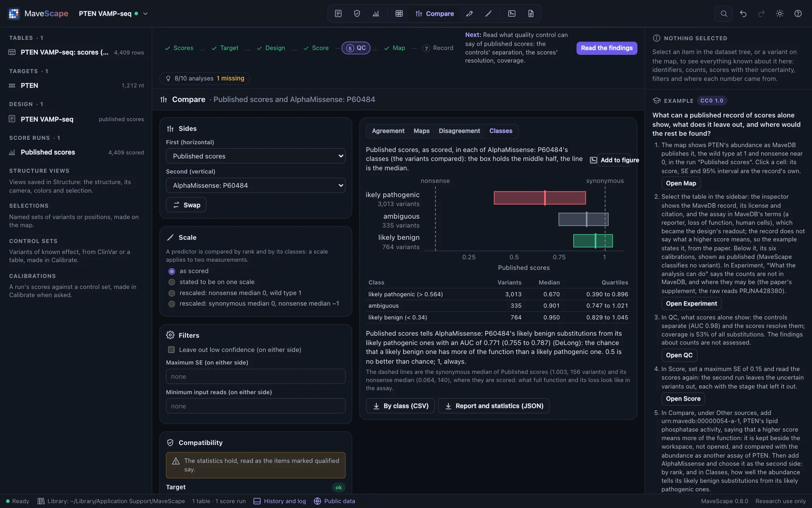Open the Experiment document icon in top toolbar
The height and width of the screenshot is (508, 812).
point(338,13)
